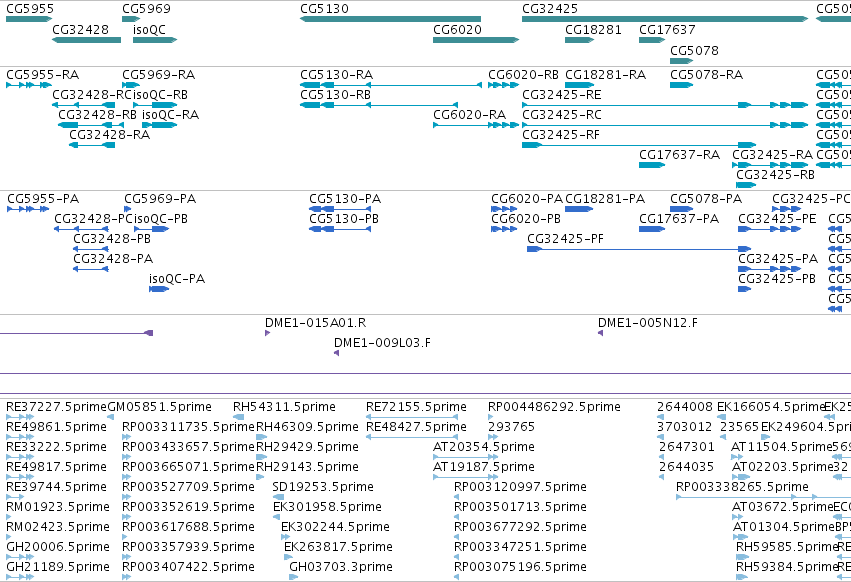The height and width of the screenshot is (582, 851).
Task: Click protein CG5130-PB label
Action: [x=344, y=219]
